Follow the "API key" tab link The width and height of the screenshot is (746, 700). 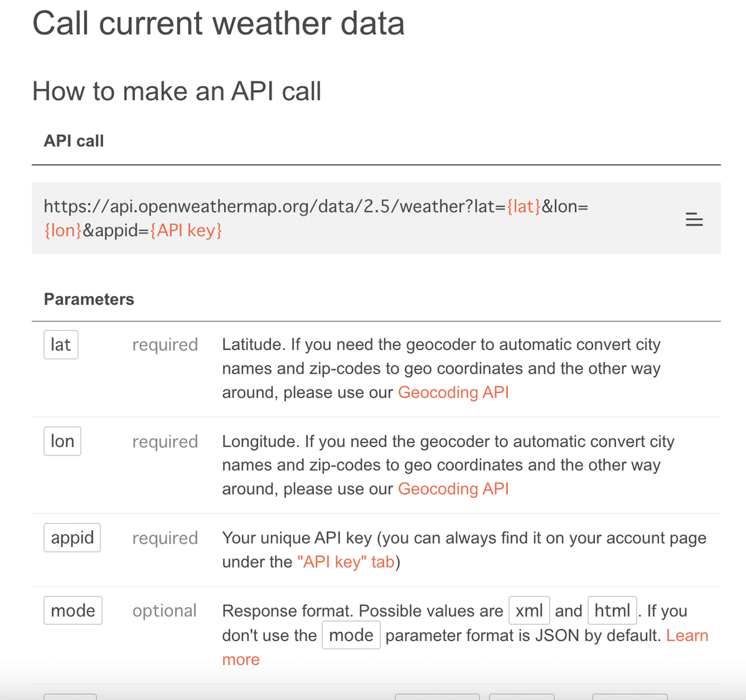pos(346,561)
